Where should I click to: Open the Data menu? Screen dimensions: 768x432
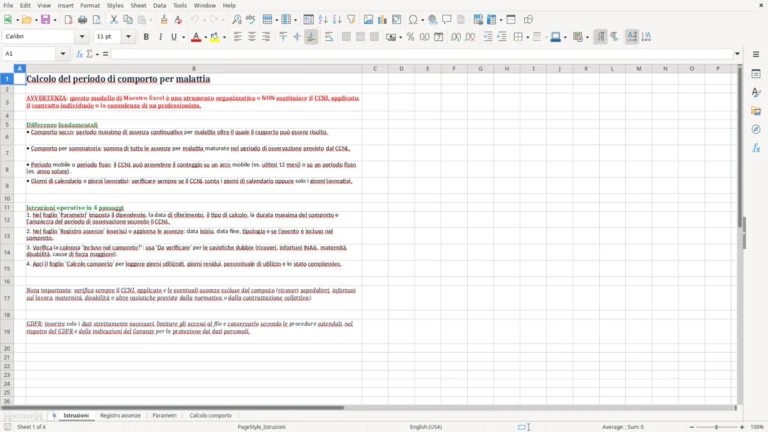tap(159, 5)
